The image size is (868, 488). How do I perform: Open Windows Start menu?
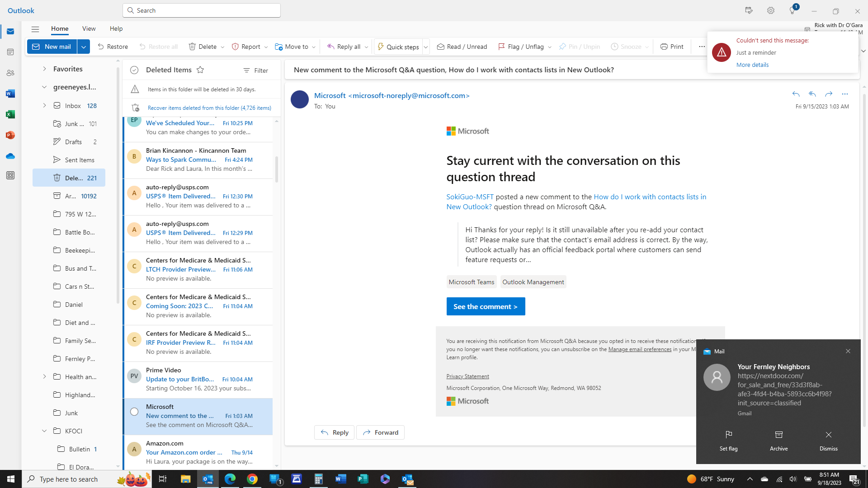[11, 479]
